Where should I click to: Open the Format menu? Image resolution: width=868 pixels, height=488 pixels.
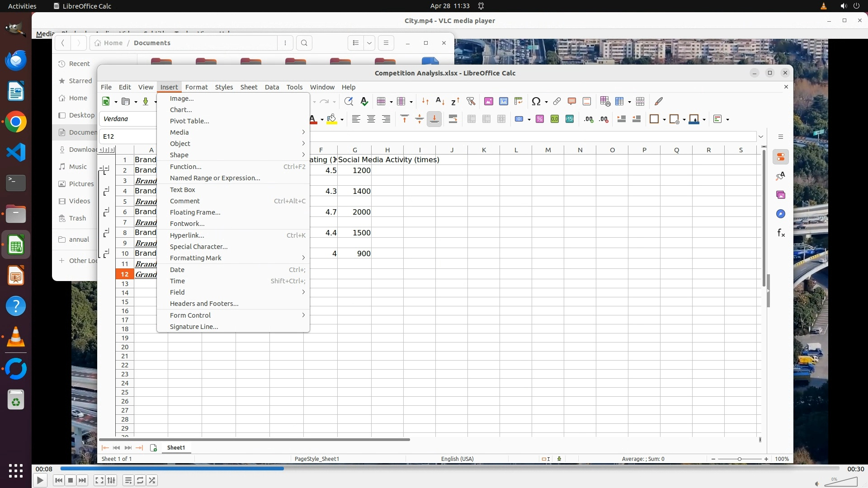196,87
